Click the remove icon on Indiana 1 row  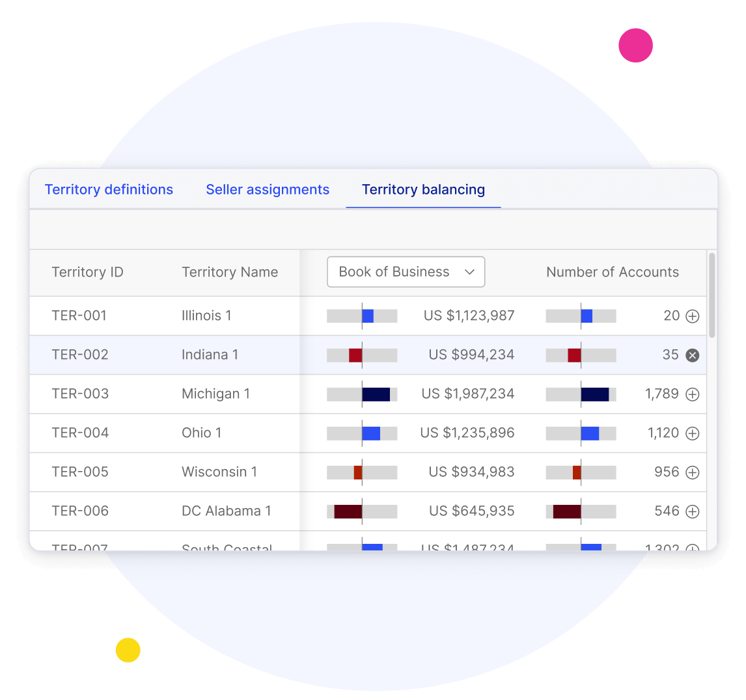point(693,355)
